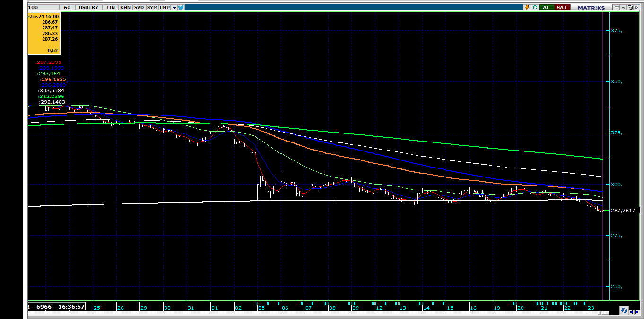Select the LIN toolbar item
This screenshot has width=644, height=319.
pyautogui.click(x=111, y=8)
